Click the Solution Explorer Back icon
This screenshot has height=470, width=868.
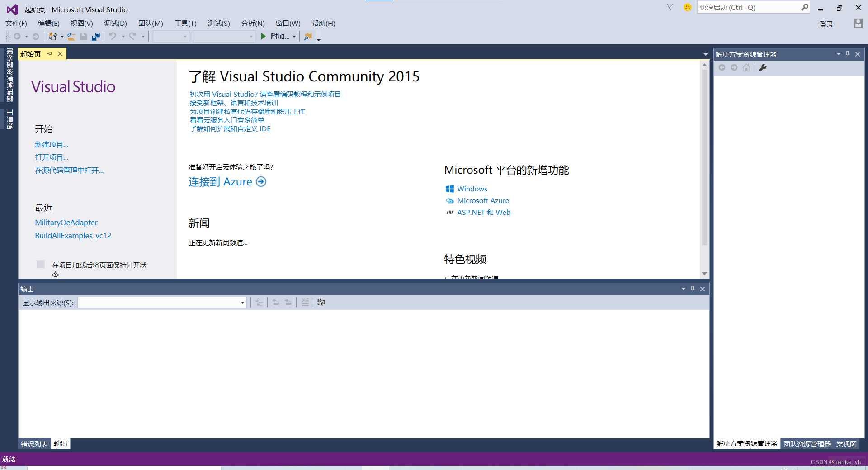[722, 67]
